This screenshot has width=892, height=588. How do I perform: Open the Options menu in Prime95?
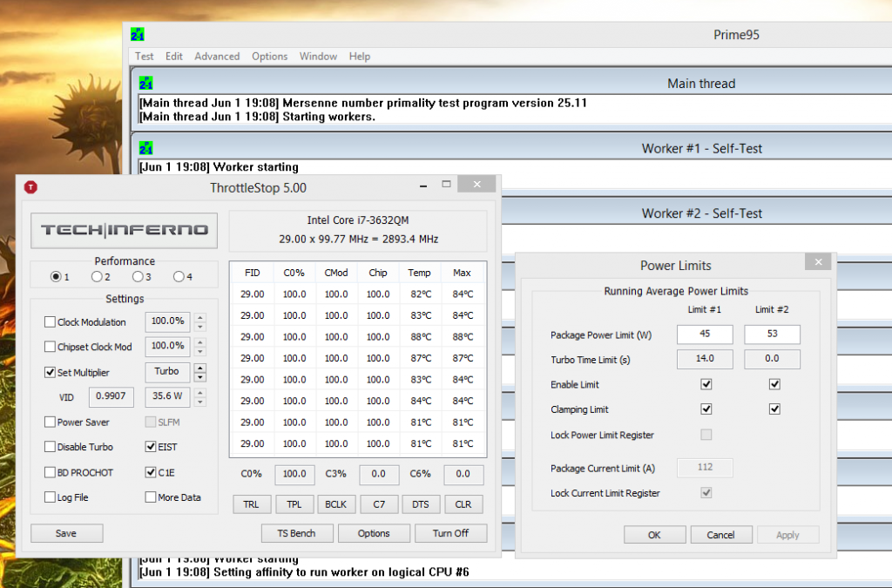pos(270,57)
